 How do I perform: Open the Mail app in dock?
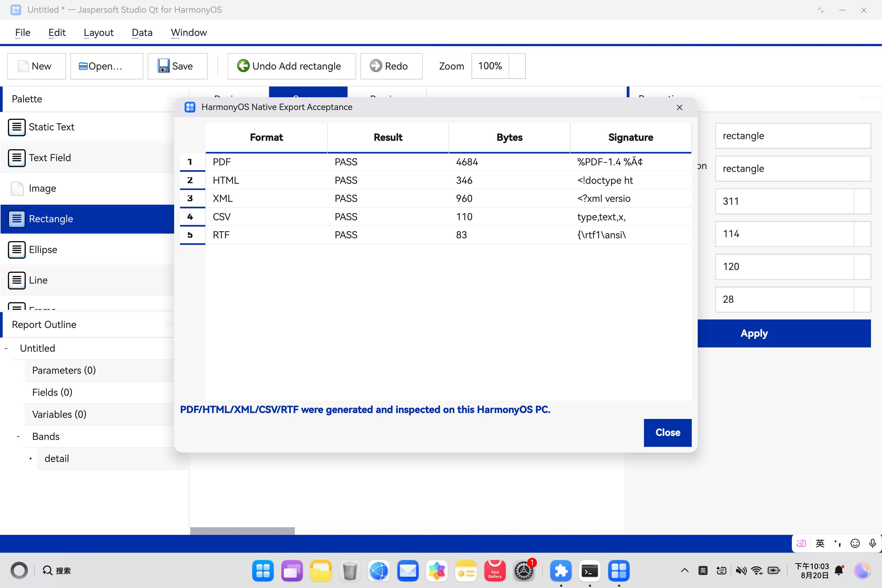408,571
